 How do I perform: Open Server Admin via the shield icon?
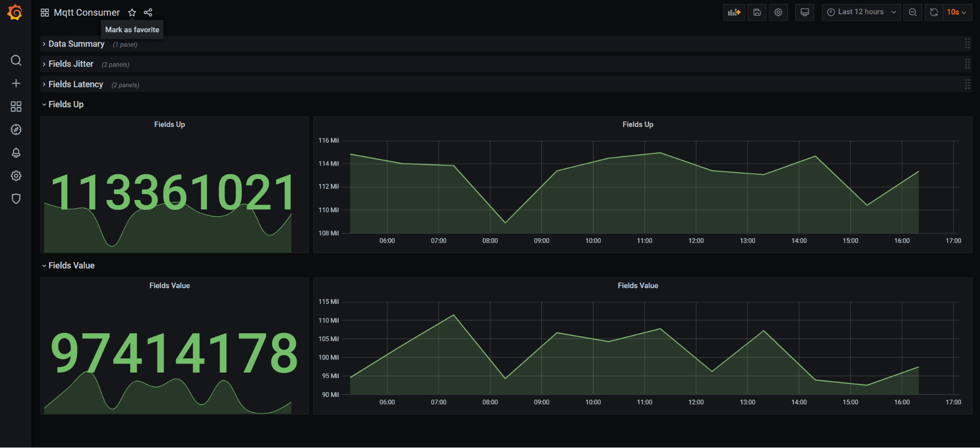click(x=16, y=199)
